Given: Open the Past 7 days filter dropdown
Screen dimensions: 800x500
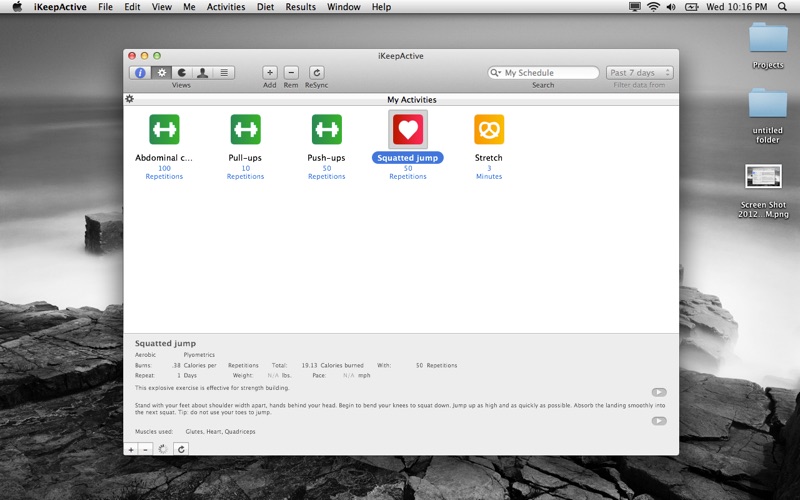Looking at the screenshot, I should tap(639, 73).
